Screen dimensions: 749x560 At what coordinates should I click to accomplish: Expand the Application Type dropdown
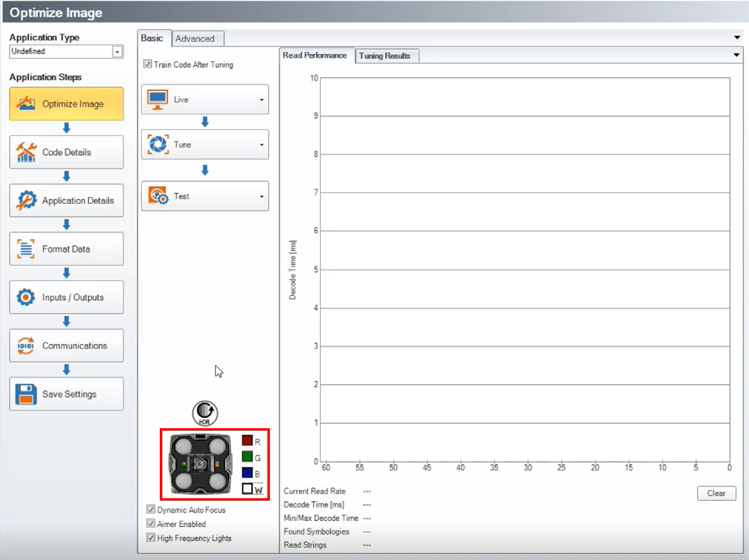click(117, 52)
